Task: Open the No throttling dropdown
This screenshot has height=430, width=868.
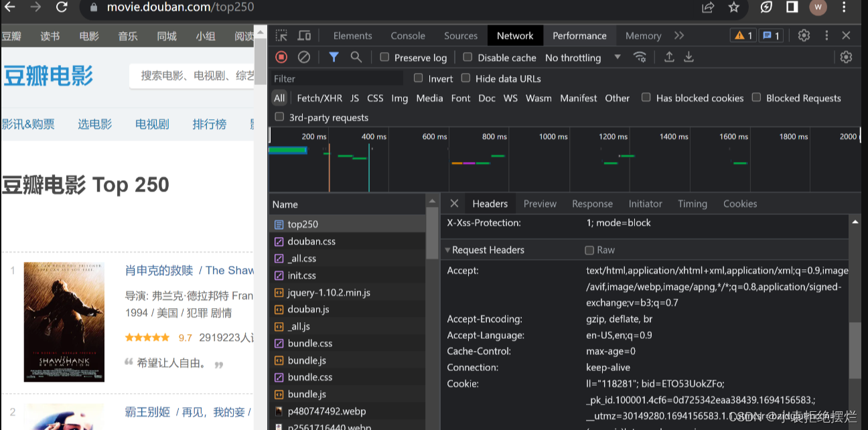Action: click(x=583, y=58)
